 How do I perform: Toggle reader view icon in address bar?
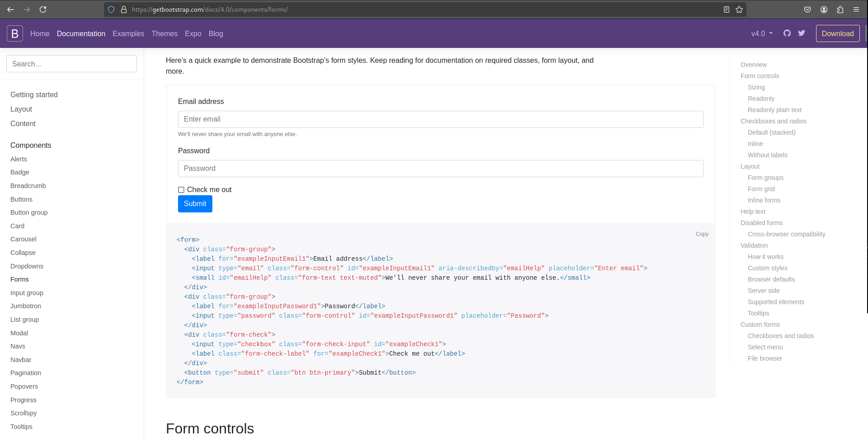[727, 9]
